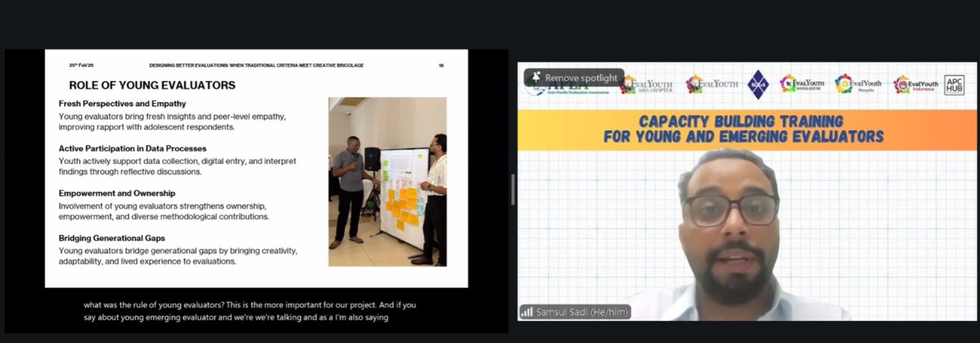Click the speaker's video feed
The width and height of the screenshot is (980, 343).
[747, 191]
